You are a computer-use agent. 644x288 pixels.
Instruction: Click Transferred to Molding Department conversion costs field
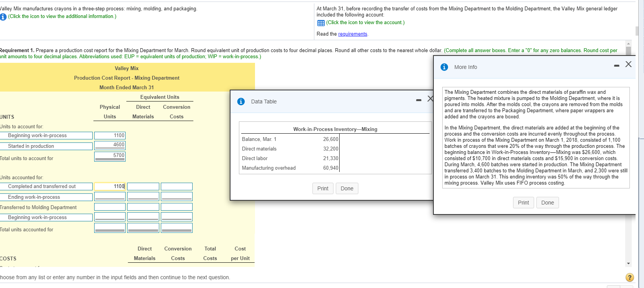pyautogui.click(x=177, y=207)
